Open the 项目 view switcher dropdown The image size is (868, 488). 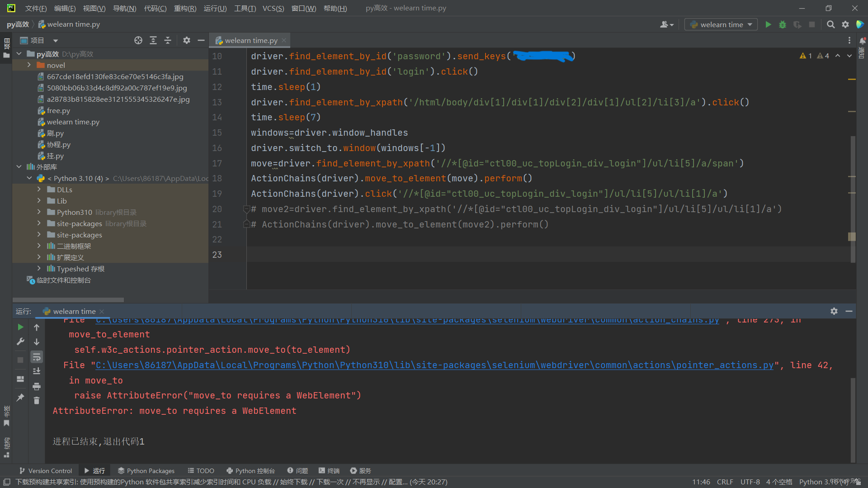pyautogui.click(x=55, y=40)
